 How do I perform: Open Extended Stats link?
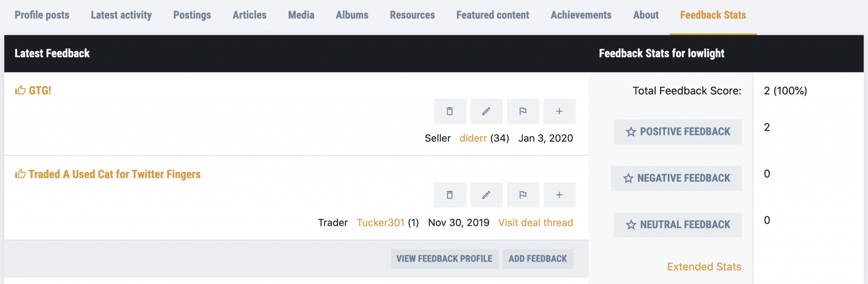pos(704,267)
